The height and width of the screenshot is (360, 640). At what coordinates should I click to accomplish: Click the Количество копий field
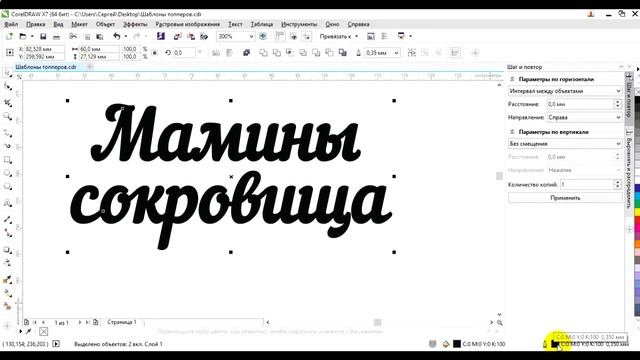click(x=587, y=184)
